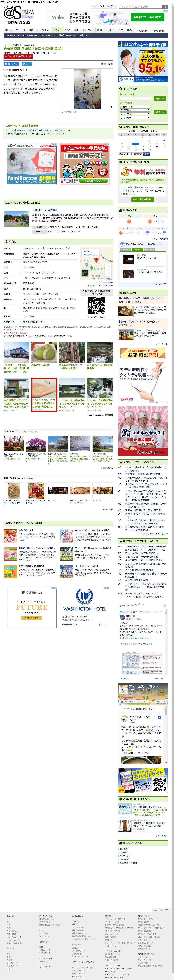174x980 pixels.
Task: Click the header search magnifier icon
Action: click(x=165, y=7)
